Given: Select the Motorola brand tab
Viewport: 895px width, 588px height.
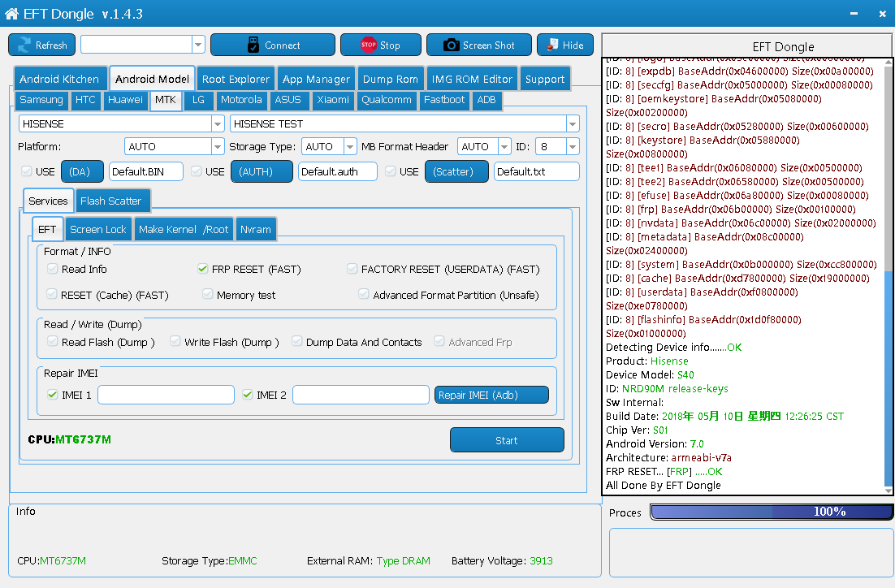Looking at the screenshot, I should (241, 100).
